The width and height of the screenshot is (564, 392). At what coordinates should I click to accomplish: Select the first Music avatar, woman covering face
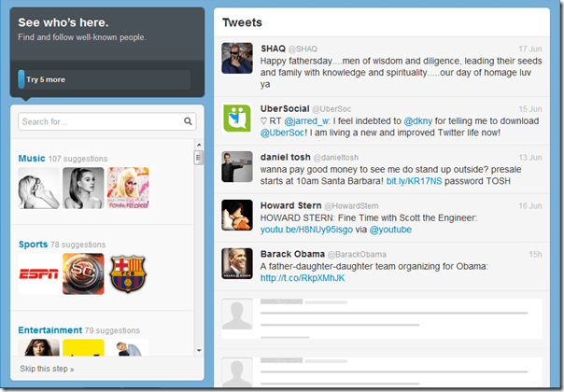(x=39, y=188)
